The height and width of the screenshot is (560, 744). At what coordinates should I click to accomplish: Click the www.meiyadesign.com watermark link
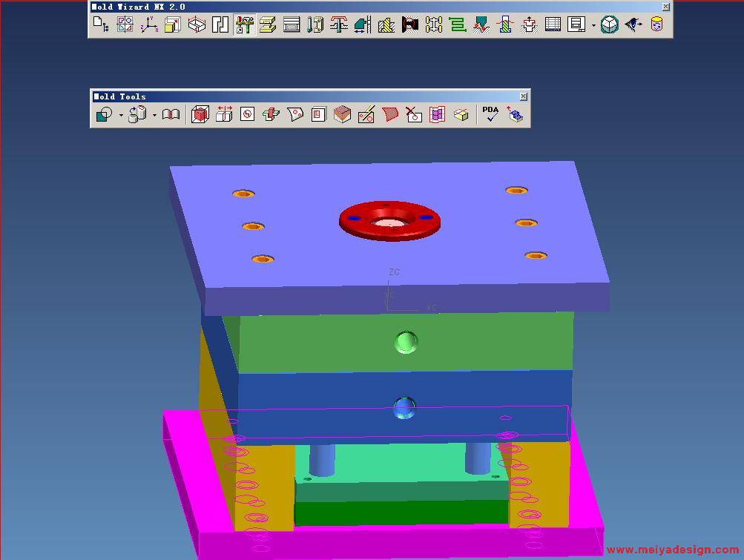click(672, 550)
